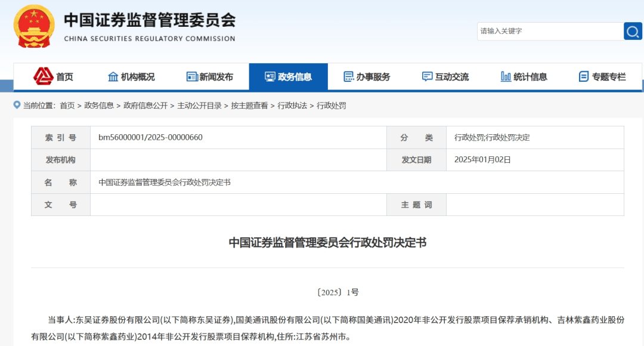Click the 主题词 label cell
644x346 pixels.
[416, 205]
